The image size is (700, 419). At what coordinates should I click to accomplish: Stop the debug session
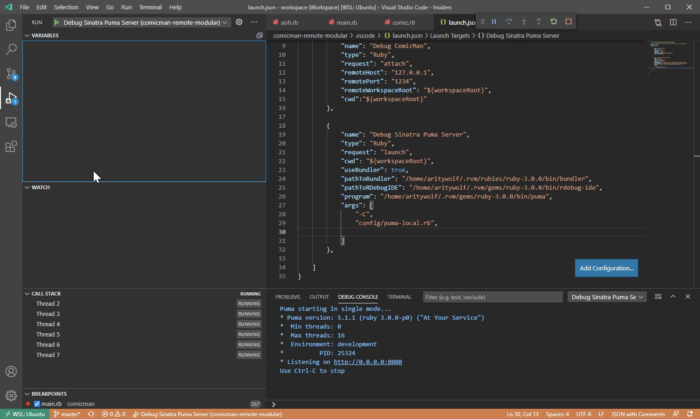pyautogui.click(x=568, y=21)
